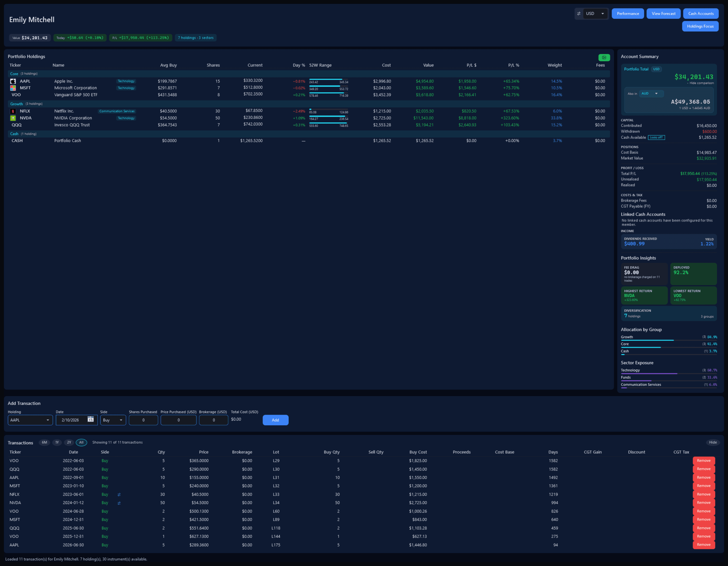Click the NVDA logo icon in holdings
Viewport: 728px width, 566px height.
pos(13,118)
